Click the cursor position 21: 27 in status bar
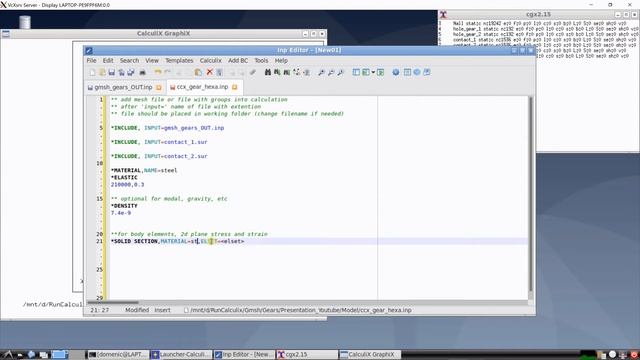The image size is (640, 360). (x=100, y=310)
